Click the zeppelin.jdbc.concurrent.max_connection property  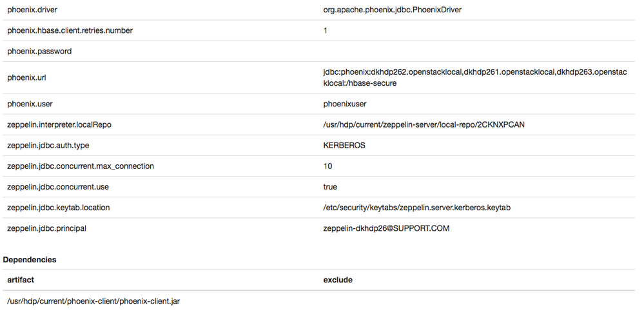(x=81, y=166)
